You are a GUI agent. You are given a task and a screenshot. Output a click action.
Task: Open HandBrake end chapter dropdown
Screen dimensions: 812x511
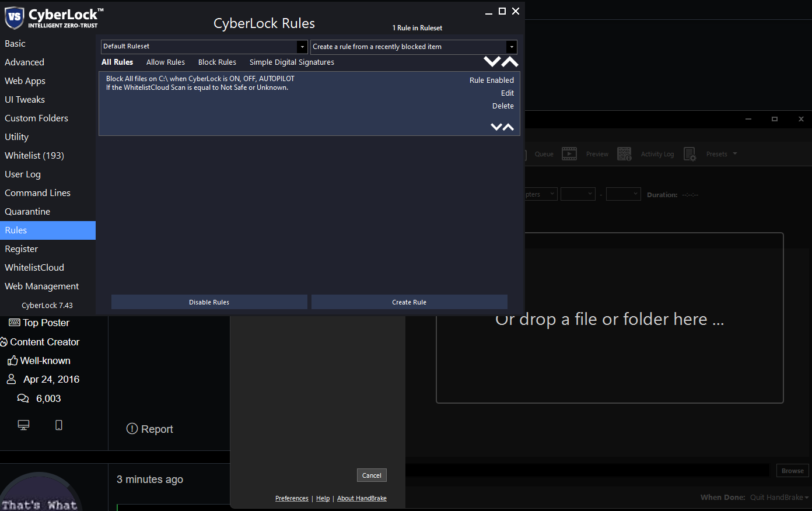pyautogui.click(x=623, y=194)
